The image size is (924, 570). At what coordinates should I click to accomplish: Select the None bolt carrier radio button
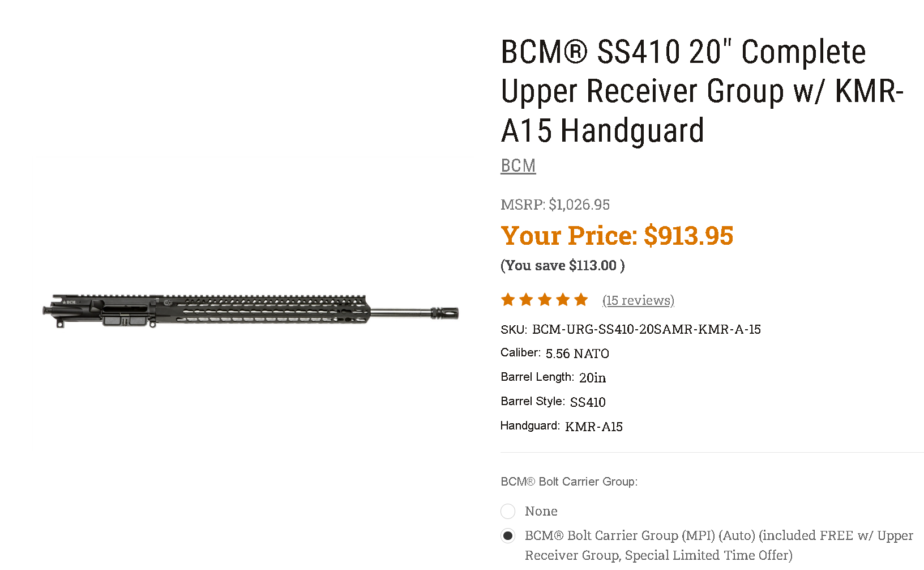[508, 512]
